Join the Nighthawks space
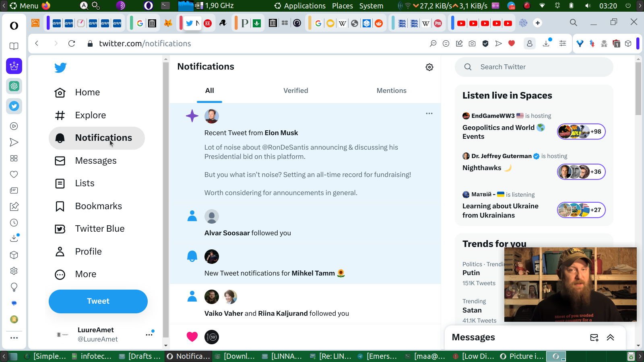 pos(581,172)
